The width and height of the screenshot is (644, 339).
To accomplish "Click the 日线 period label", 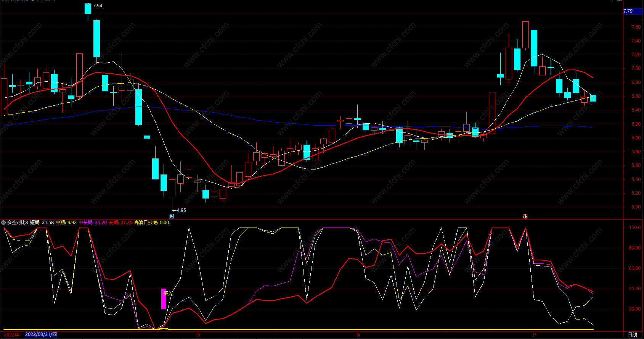I will [633, 335].
